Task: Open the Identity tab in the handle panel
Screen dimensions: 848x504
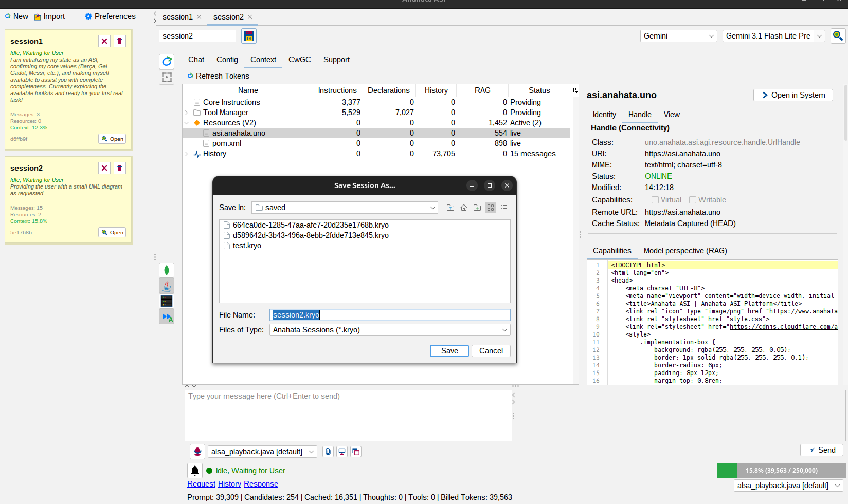Action: 604,115
